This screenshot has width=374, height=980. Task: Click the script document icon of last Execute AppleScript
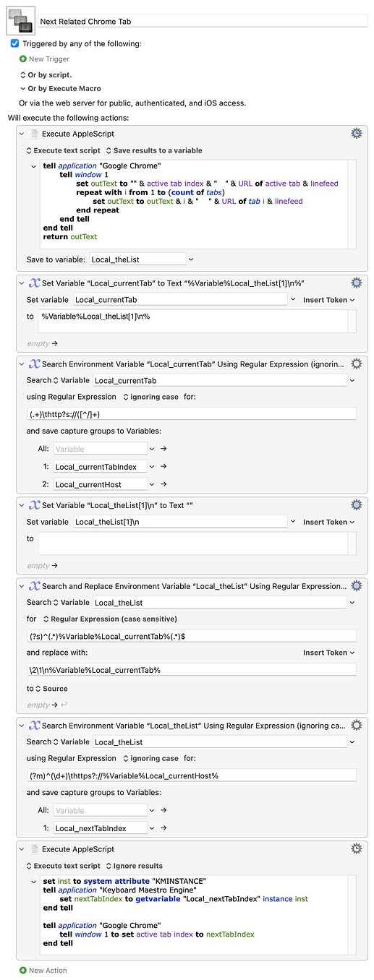pos(34,849)
